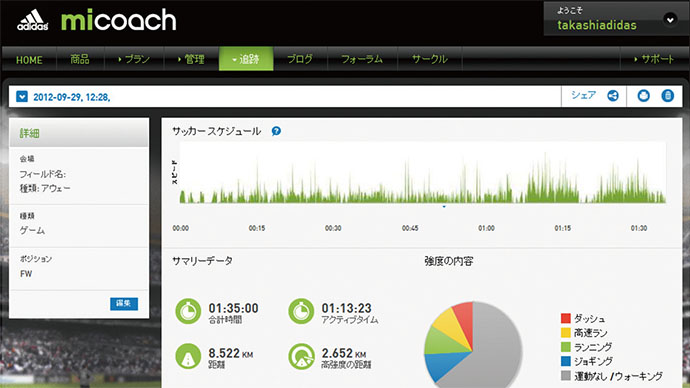
Task: Click the 詳細 panel header
Action: coord(79,132)
